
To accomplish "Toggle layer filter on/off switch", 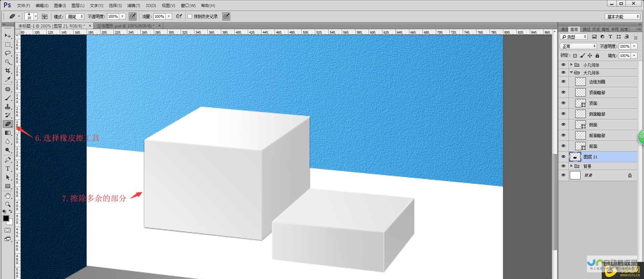I will [x=636, y=37].
